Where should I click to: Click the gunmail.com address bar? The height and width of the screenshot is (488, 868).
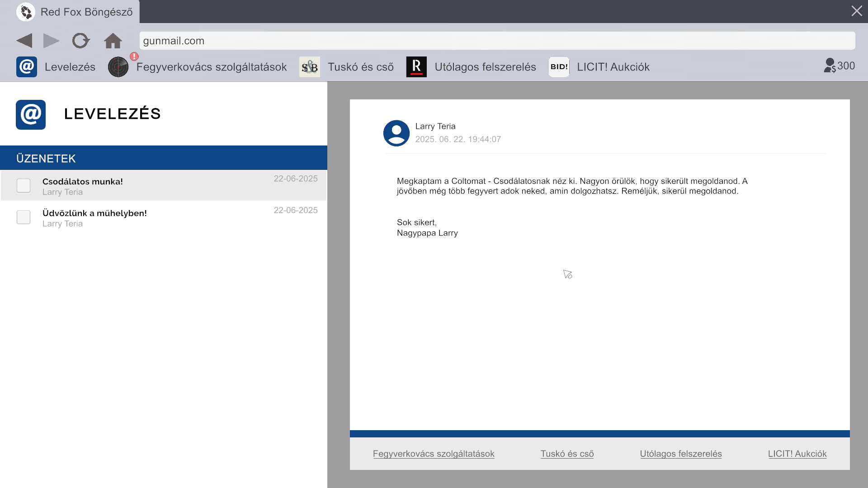click(x=497, y=41)
